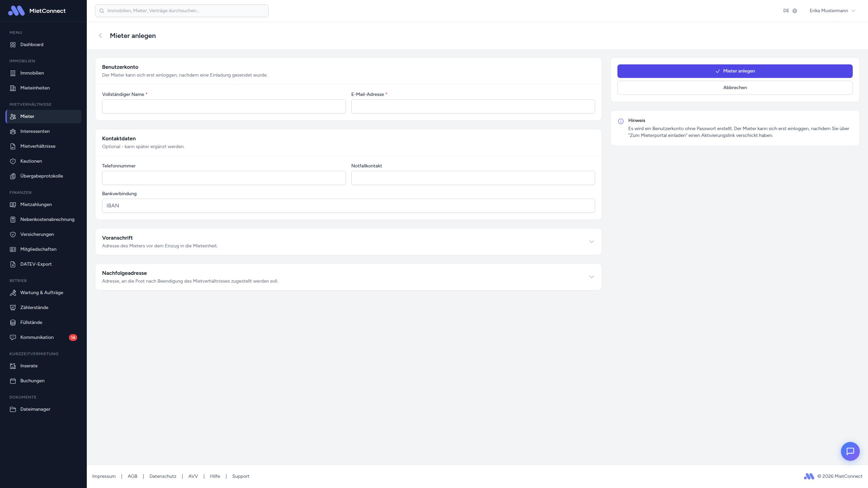This screenshot has height=488, width=868.
Task: Click the Abbrechen button
Action: (x=735, y=88)
